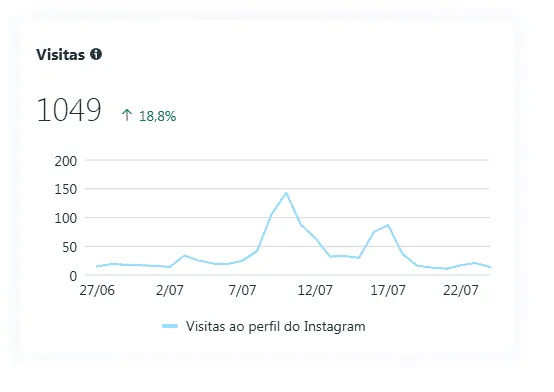554x392 pixels.
Task: Click the Visitas heading
Action: point(60,54)
